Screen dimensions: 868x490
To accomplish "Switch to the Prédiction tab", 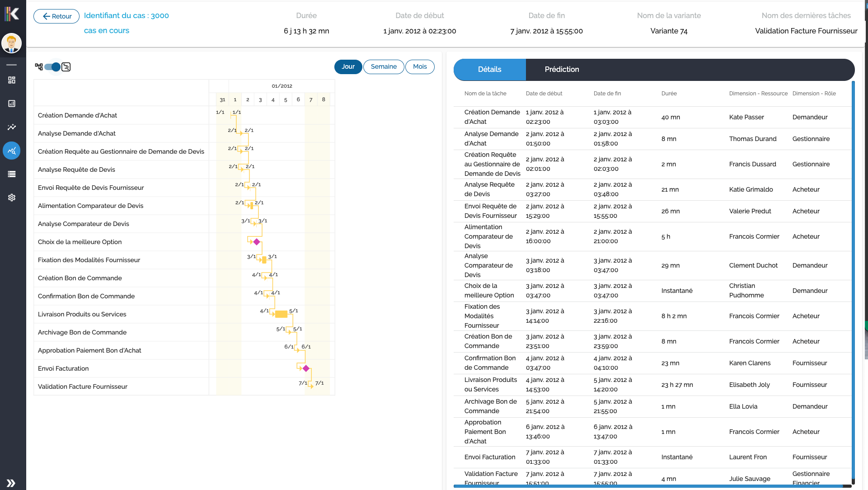I will point(562,69).
